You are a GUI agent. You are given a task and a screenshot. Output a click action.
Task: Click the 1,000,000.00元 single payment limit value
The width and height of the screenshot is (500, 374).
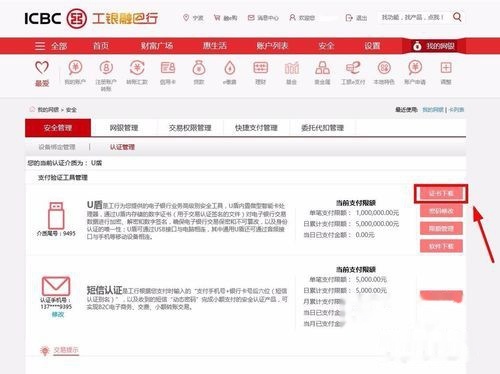[377, 213]
